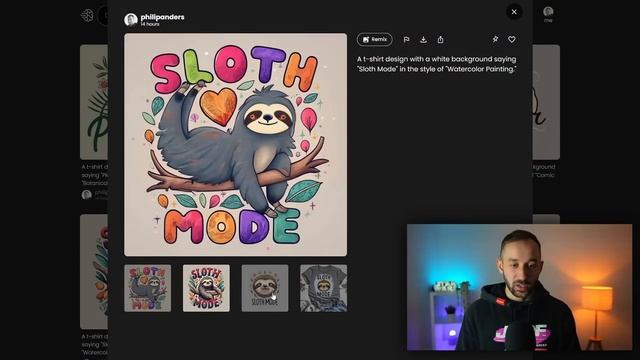Flag this image using the flag icon
This screenshot has width=640, height=360.
point(407,40)
